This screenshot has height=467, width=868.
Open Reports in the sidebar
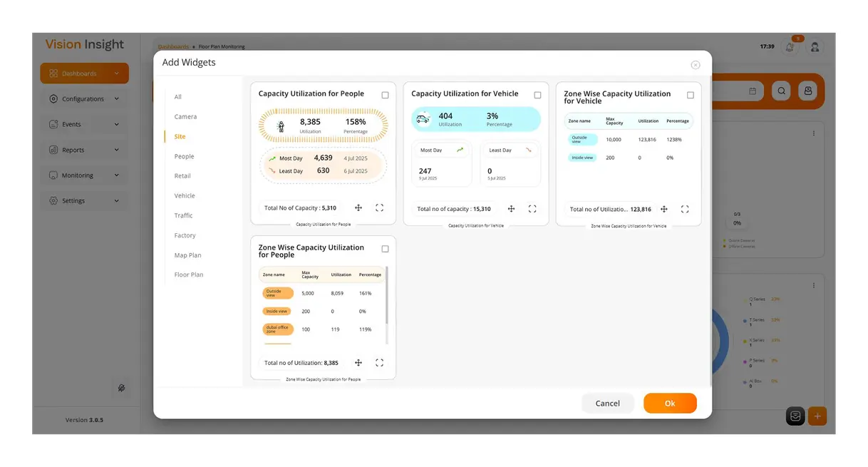[84, 150]
